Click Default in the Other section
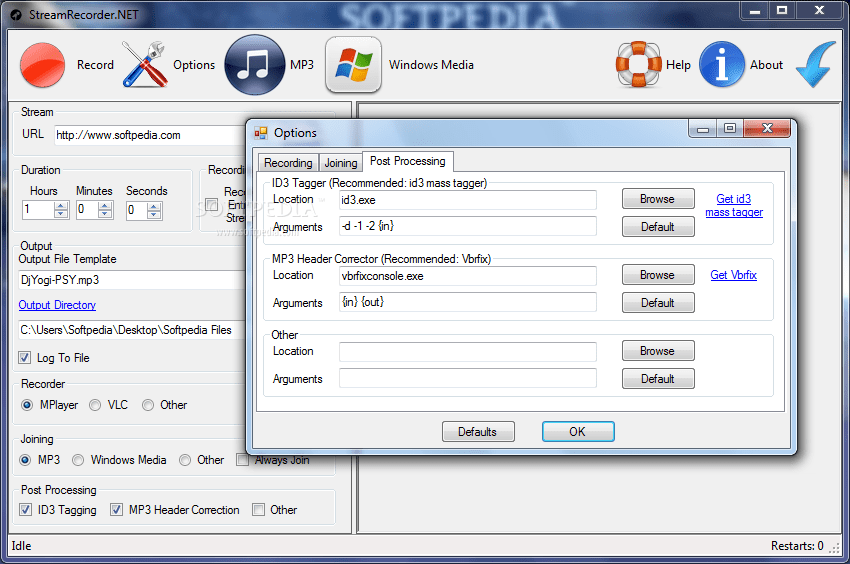Viewport: 850px width, 564px height. pos(658,379)
